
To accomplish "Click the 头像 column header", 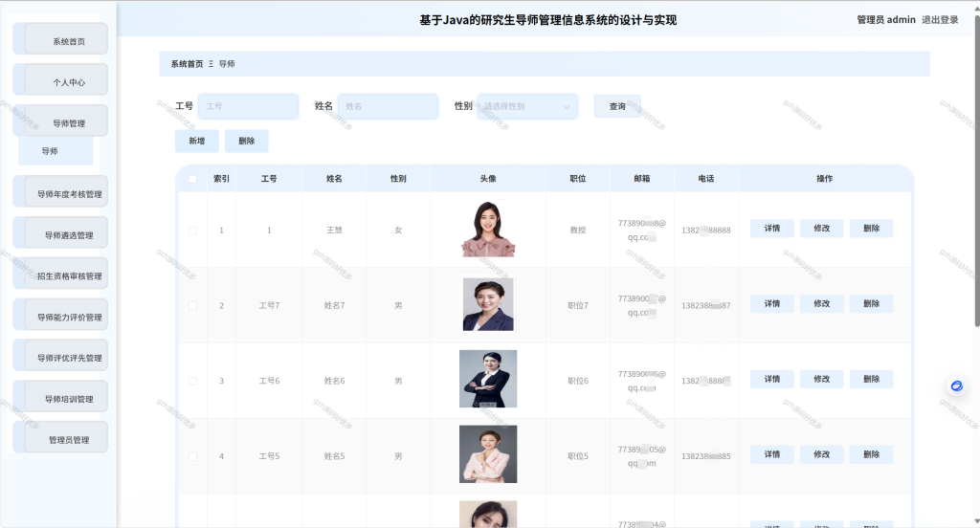I will [488, 179].
